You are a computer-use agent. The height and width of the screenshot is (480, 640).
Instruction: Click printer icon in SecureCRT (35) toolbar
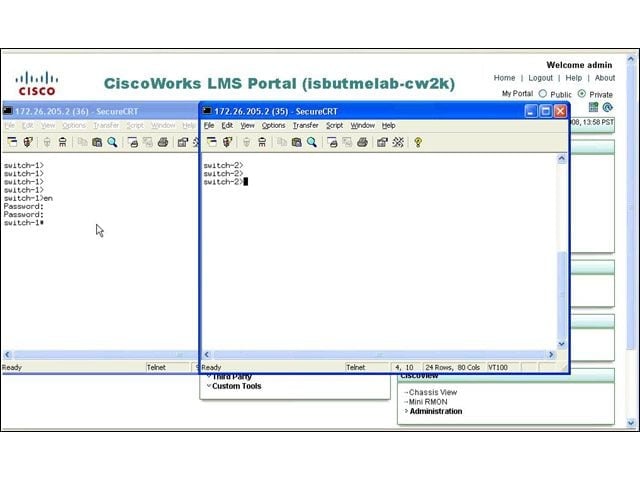pos(362,142)
